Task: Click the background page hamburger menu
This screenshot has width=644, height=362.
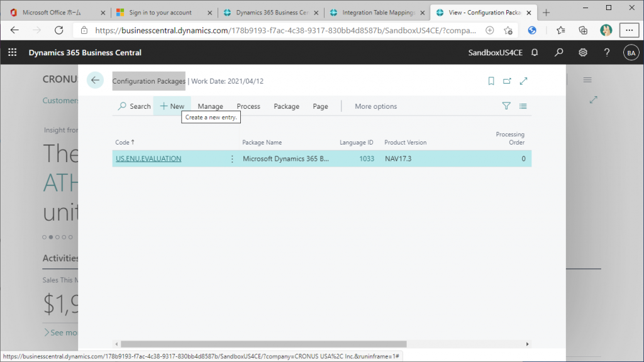Action: tap(587, 80)
